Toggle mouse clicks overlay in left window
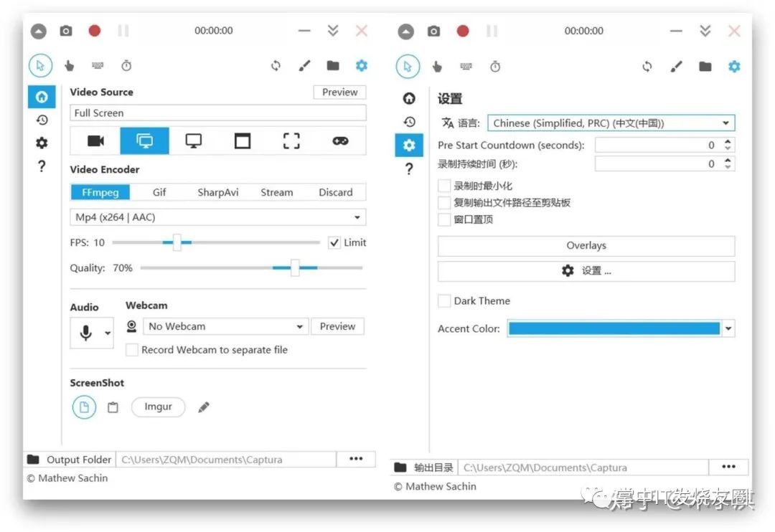 click(x=69, y=66)
